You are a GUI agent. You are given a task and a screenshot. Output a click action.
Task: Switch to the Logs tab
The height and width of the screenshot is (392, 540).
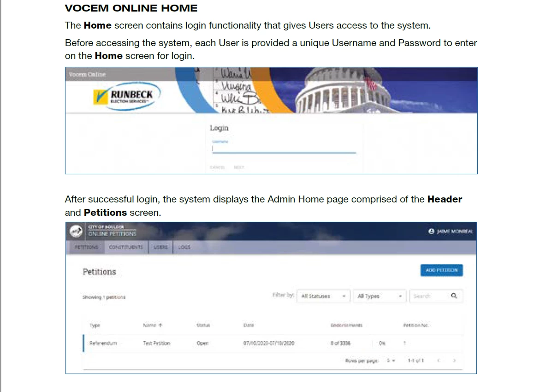click(184, 247)
